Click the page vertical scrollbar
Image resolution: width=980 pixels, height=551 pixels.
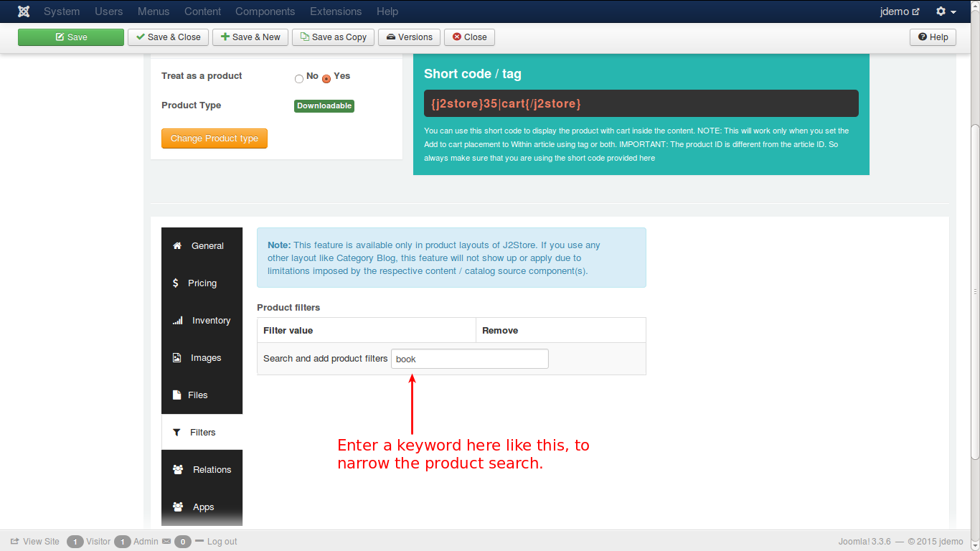(974, 287)
